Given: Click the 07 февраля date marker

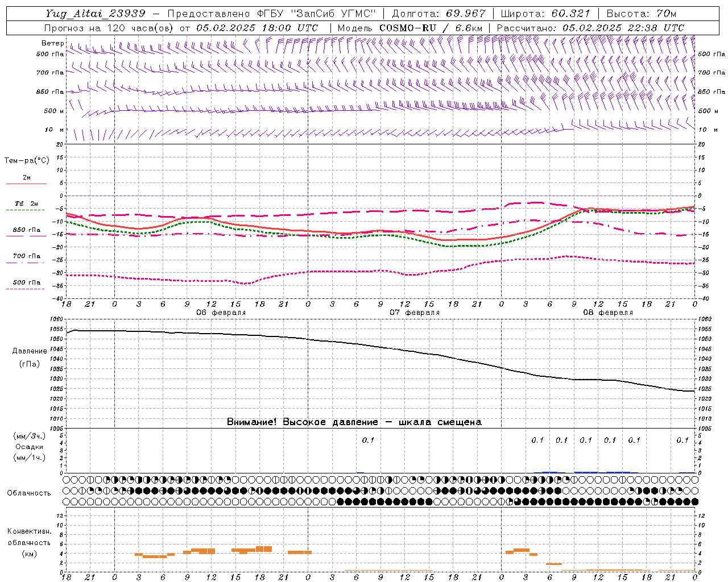Looking at the screenshot, I should [415, 313].
